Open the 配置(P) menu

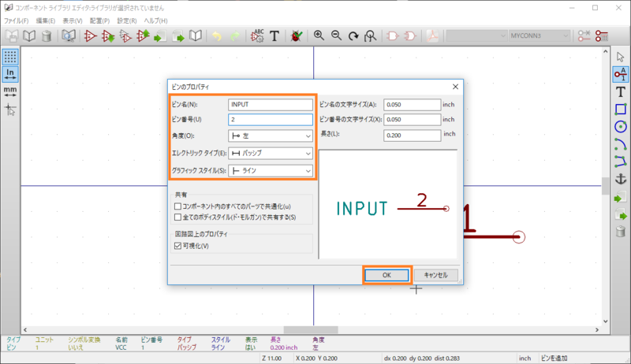click(99, 20)
